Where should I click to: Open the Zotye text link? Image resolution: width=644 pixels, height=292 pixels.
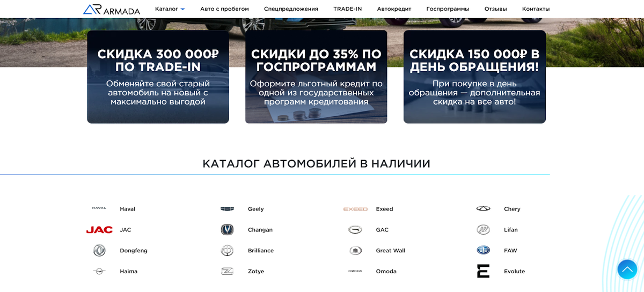pos(257,272)
